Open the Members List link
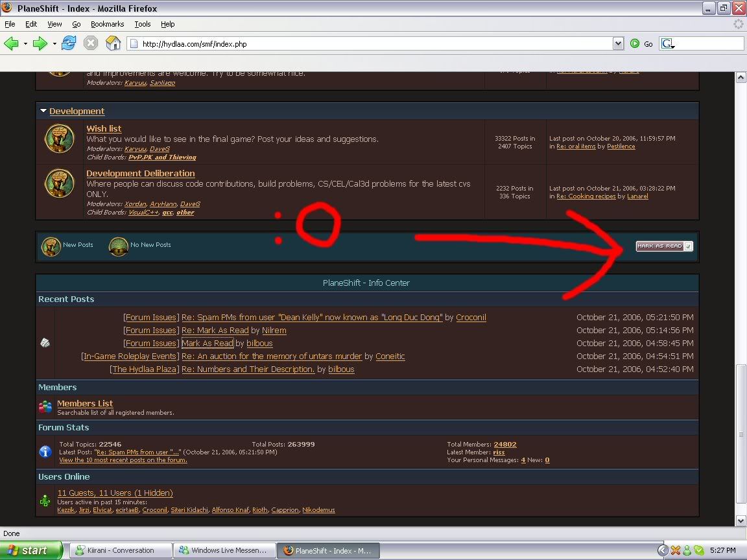The height and width of the screenshot is (560, 747). pos(85,403)
